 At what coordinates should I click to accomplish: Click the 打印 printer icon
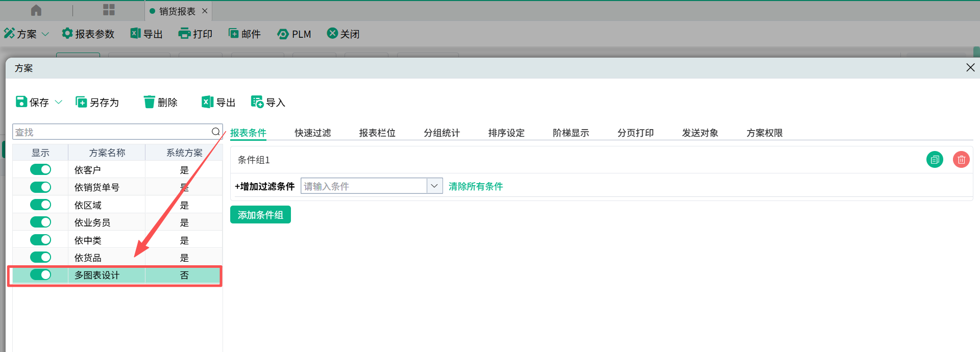[184, 34]
